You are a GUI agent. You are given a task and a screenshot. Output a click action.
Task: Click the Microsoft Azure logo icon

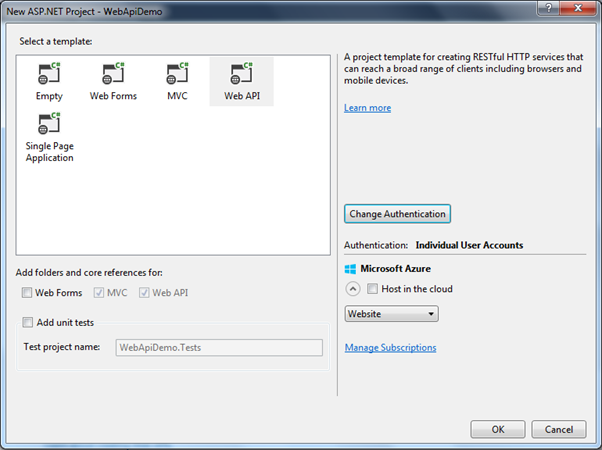pyautogui.click(x=350, y=269)
